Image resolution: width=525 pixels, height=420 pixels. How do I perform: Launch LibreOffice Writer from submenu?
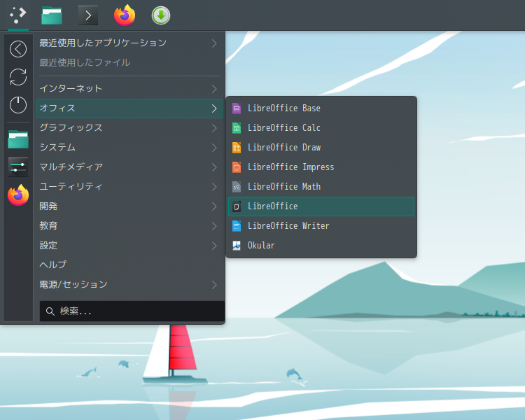(x=321, y=225)
